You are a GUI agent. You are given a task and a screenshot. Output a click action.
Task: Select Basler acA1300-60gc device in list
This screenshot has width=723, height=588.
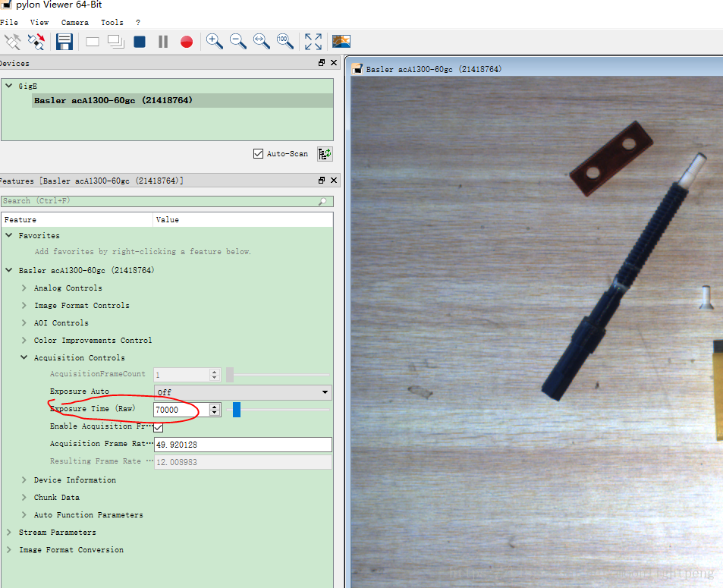click(183, 101)
